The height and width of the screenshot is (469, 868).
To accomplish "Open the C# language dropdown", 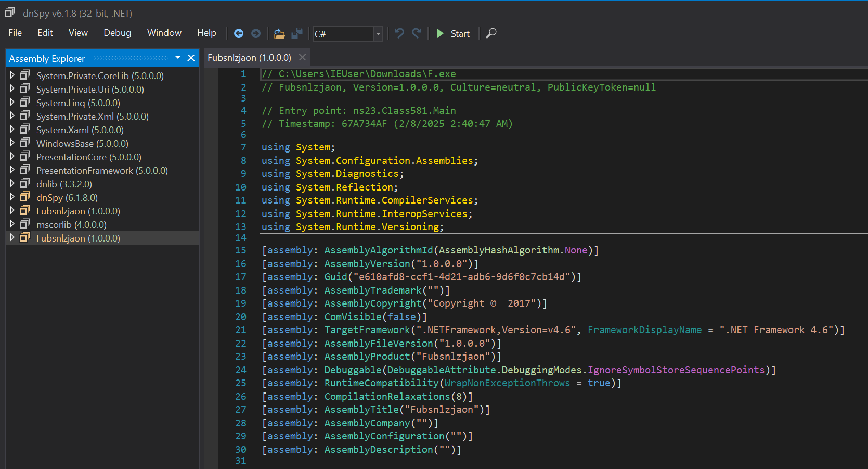I will point(378,34).
